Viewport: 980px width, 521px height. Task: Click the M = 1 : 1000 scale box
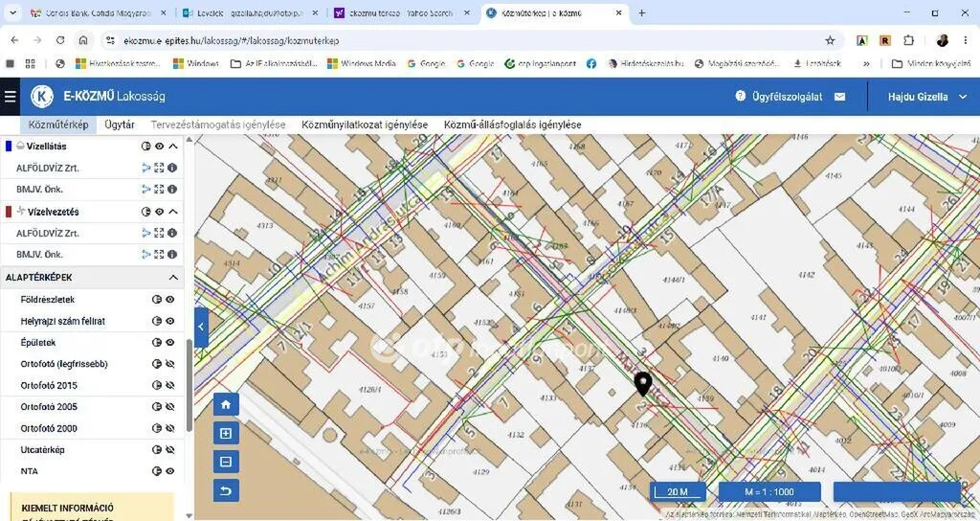[x=769, y=491]
